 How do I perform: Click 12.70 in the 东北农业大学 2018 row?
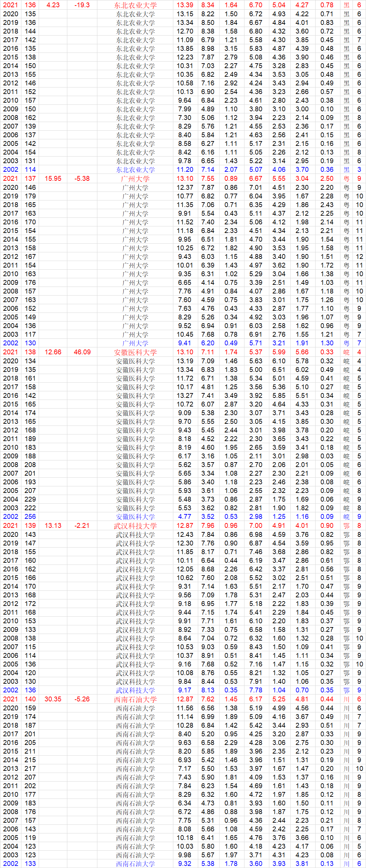(x=185, y=31)
